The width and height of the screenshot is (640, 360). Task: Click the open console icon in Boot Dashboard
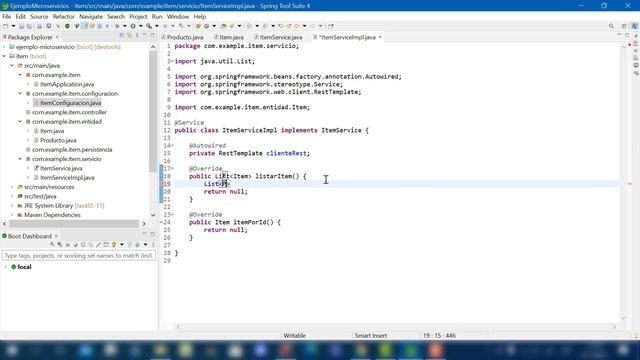point(83,244)
